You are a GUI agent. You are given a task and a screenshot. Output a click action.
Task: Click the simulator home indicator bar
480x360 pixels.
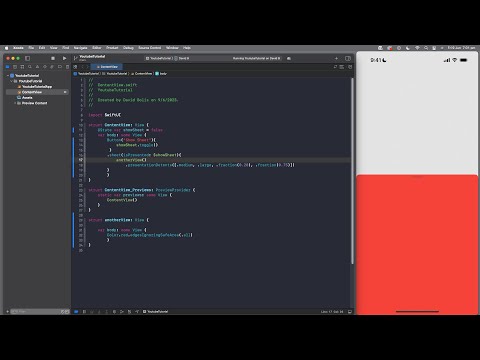pyautogui.click(x=417, y=312)
